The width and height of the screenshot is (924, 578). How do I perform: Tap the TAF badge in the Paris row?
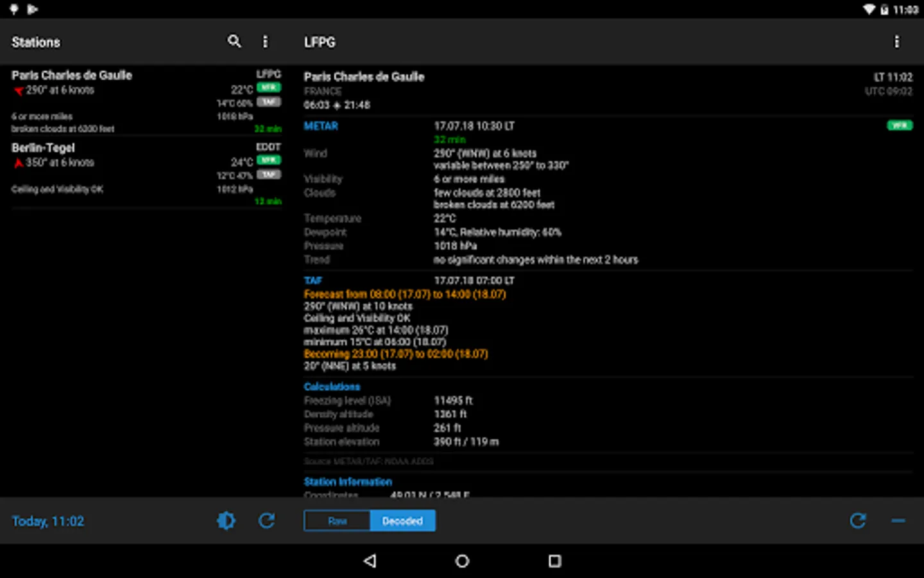pyautogui.click(x=269, y=102)
